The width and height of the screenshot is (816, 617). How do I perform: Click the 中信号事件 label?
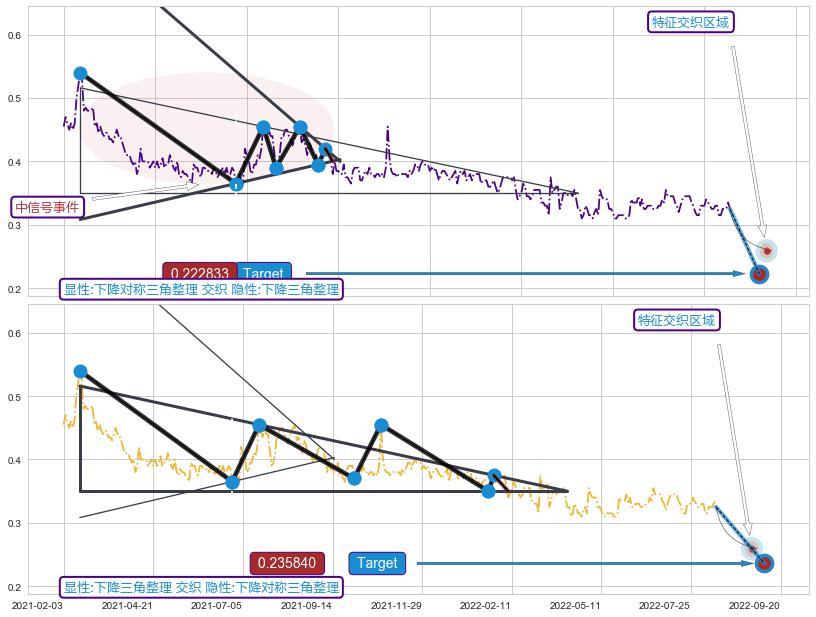pos(47,207)
